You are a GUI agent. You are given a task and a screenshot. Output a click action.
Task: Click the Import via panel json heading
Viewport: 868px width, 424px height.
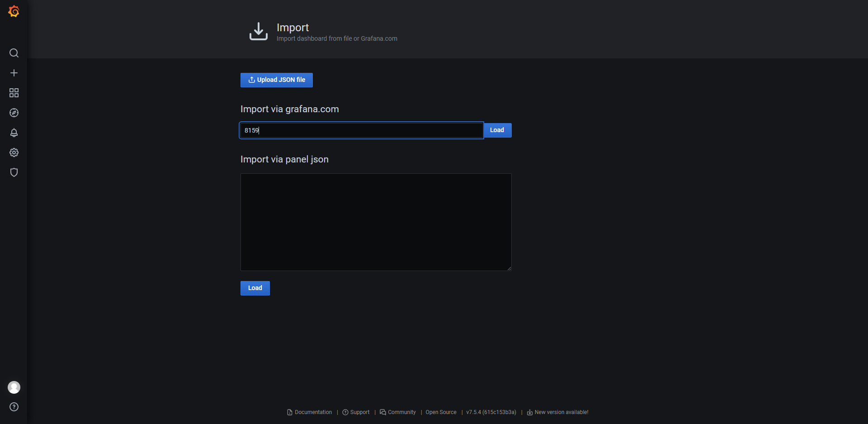click(284, 159)
